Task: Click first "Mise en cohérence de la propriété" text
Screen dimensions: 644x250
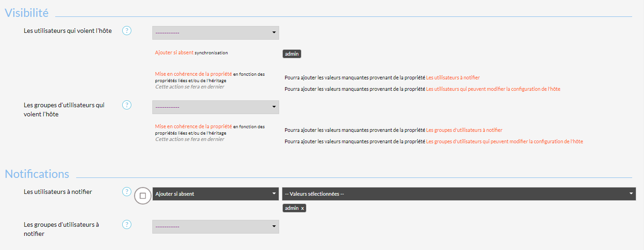Action: (193, 74)
